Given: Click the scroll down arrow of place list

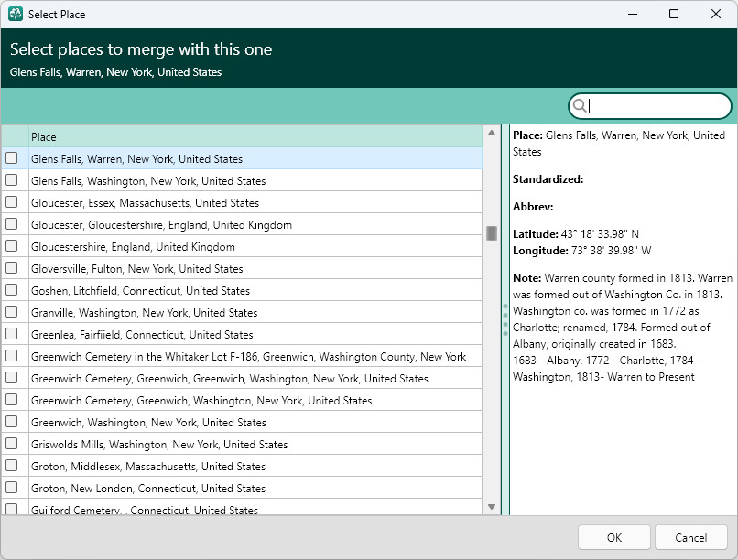Looking at the screenshot, I should pyautogui.click(x=492, y=507).
